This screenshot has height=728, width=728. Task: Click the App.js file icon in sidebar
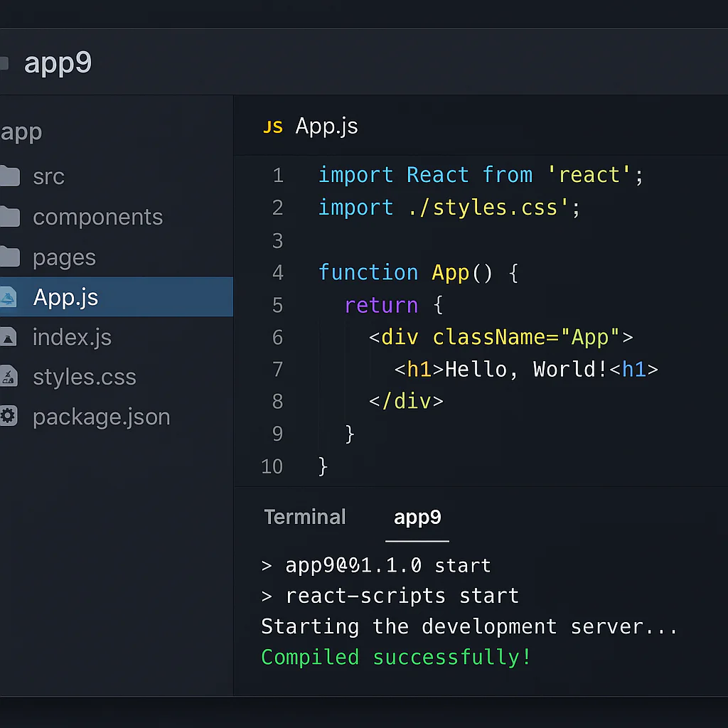pos(9,297)
